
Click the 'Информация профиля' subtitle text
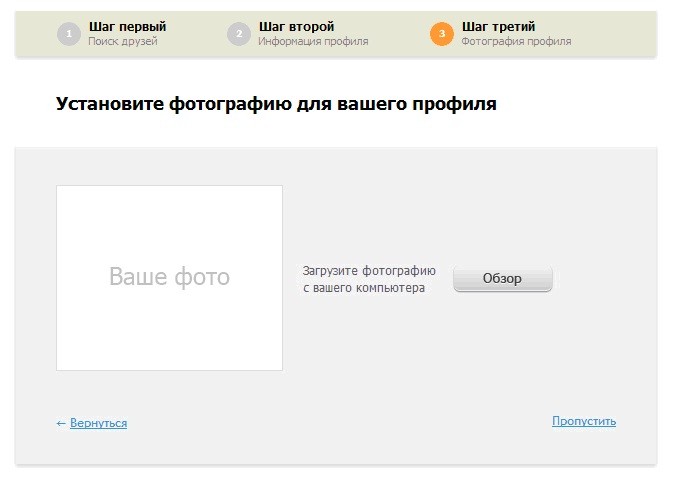pyautogui.click(x=313, y=42)
